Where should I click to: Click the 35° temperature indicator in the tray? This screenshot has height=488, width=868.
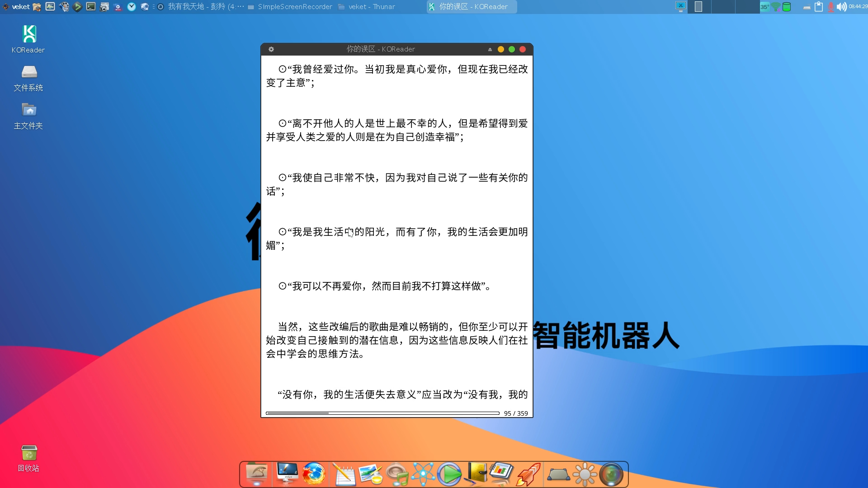point(764,7)
